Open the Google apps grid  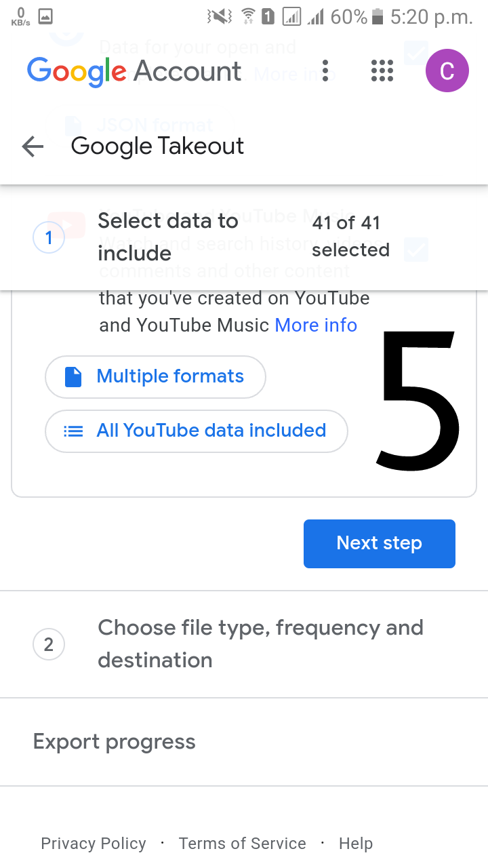[382, 71]
